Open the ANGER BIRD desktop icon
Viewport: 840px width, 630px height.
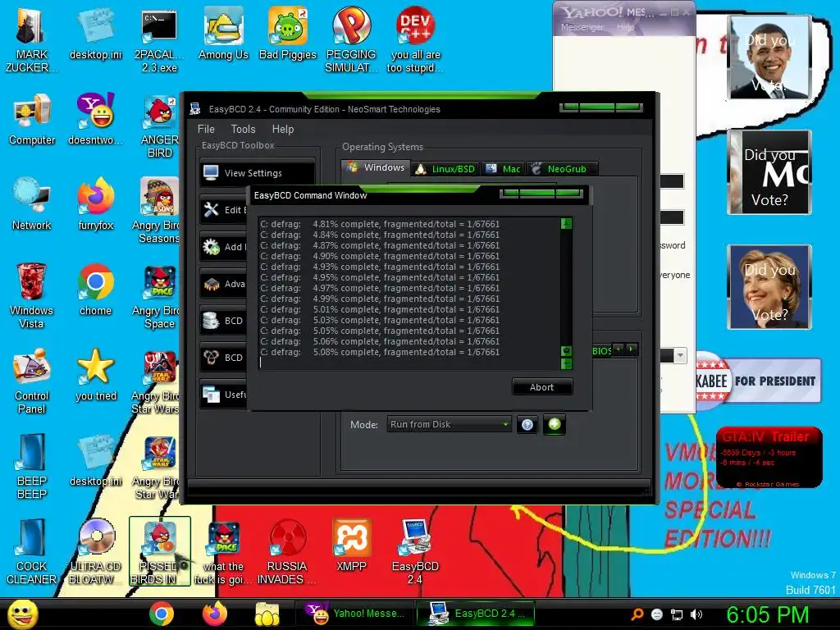[x=159, y=126]
